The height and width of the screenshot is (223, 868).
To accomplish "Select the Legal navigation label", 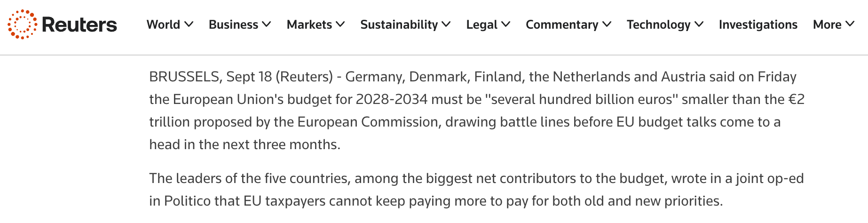I will pos(482,24).
